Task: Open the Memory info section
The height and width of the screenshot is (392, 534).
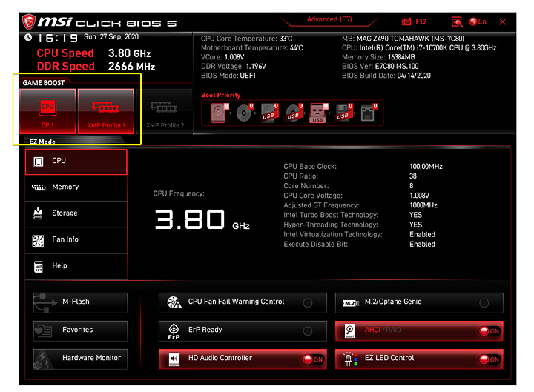Action: pyautogui.click(x=76, y=187)
